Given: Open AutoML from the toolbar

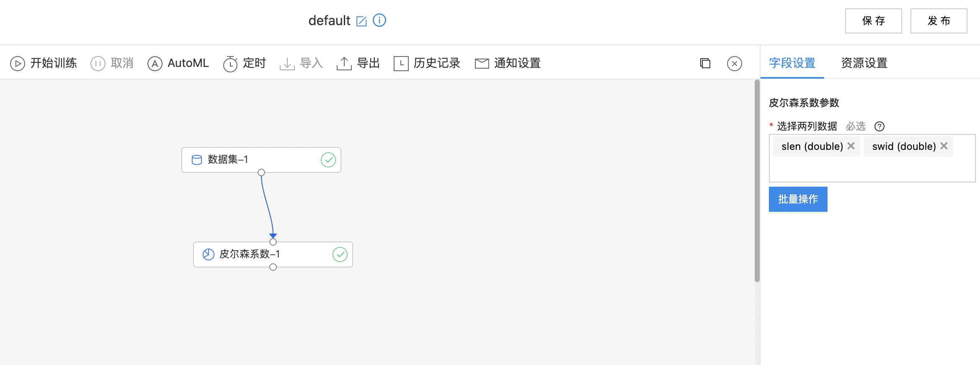Looking at the screenshot, I should (x=178, y=64).
